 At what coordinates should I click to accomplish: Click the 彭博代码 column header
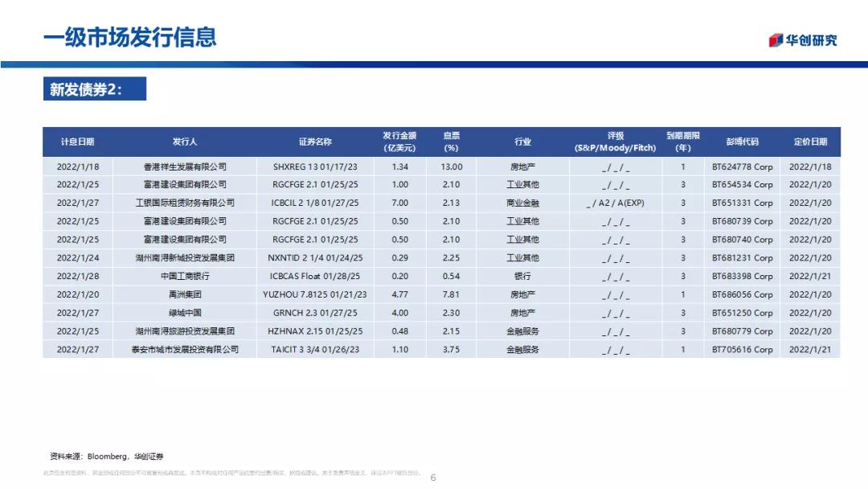pos(743,142)
